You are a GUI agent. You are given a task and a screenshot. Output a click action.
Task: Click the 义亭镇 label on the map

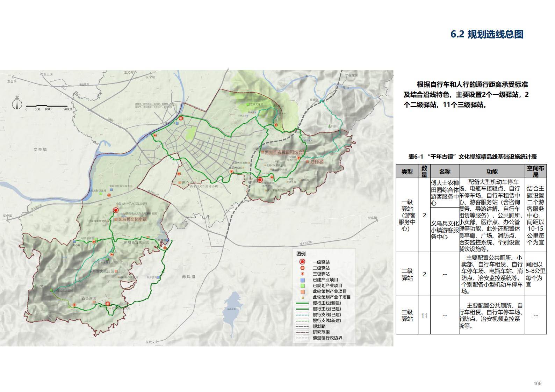coord(40,150)
